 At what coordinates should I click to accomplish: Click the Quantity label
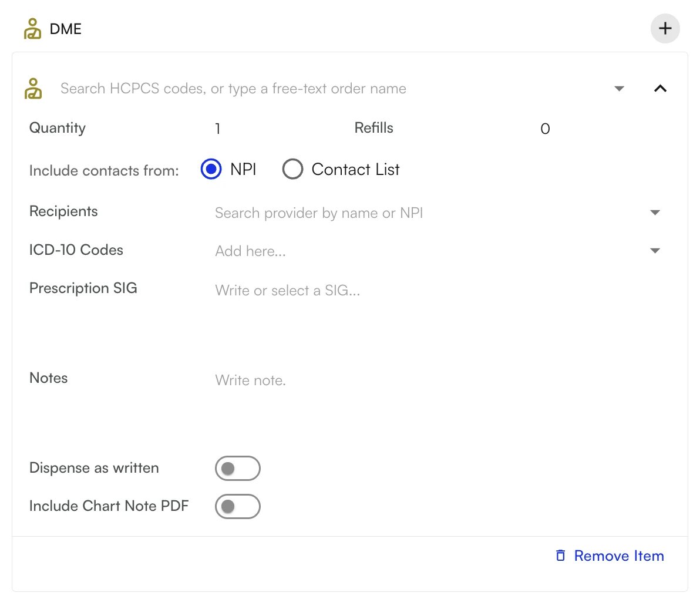(57, 128)
